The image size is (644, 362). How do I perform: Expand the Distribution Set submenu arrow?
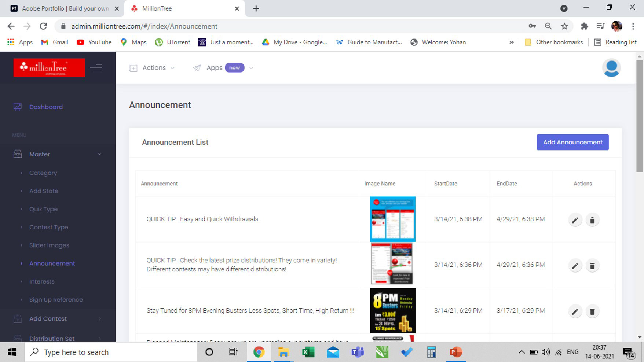click(x=99, y=339)
